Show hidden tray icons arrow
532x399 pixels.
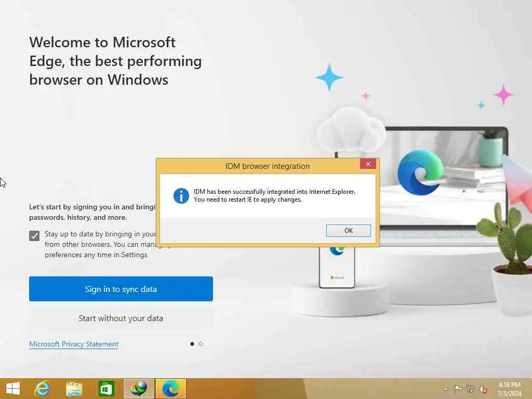445,389
